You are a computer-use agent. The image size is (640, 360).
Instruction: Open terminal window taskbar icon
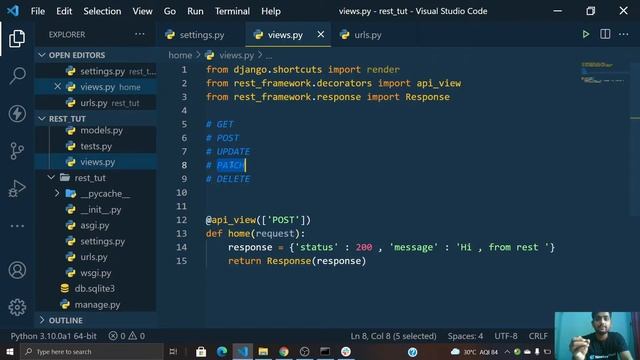tap(325, 351)
